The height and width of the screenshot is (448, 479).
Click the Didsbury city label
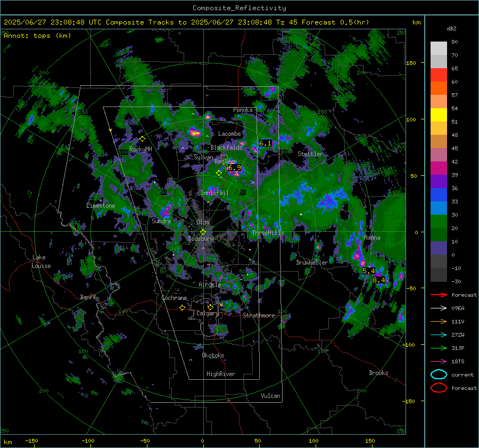pyautogui.click(x=201, y=239)
